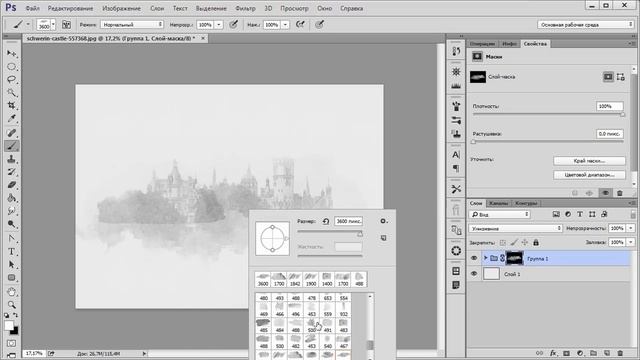The width and height of the screenshot is (640, 360).
Task: Select the Shape tool
Action: click(11, 278)
